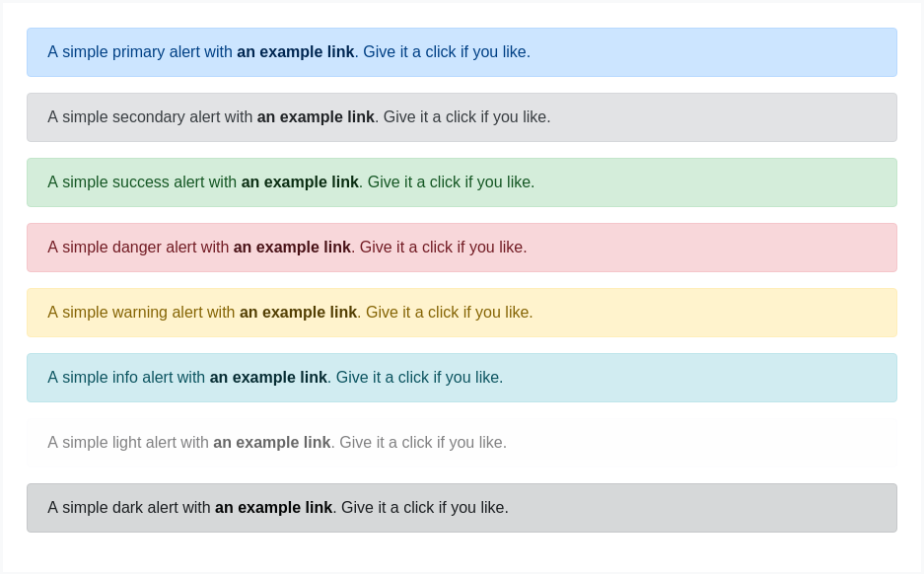Select the "A simple warning alert with" text
This screenshot has height=574, width=924.
coord(141,313)
